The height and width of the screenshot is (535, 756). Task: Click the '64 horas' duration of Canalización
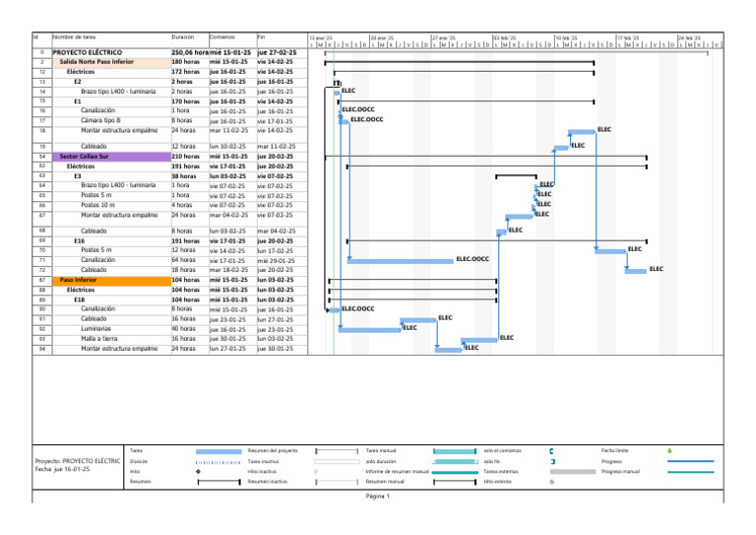click(184, 259)
